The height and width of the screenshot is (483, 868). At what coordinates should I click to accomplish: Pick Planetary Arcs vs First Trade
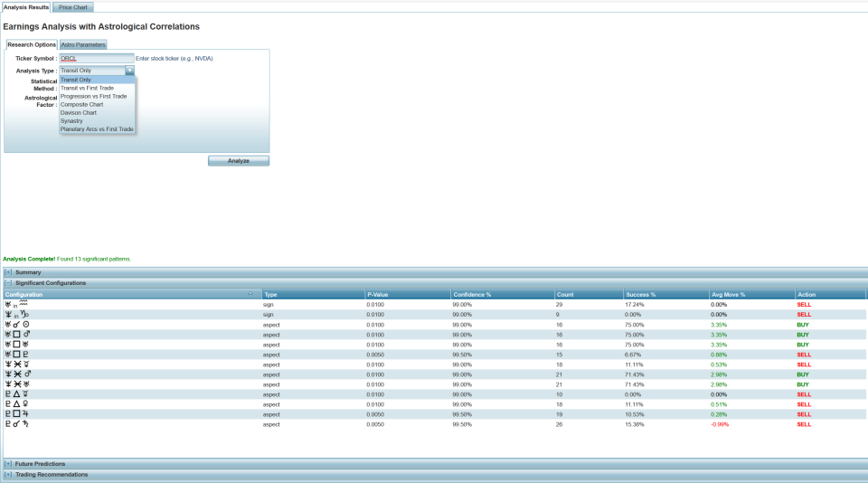(97, 129)
